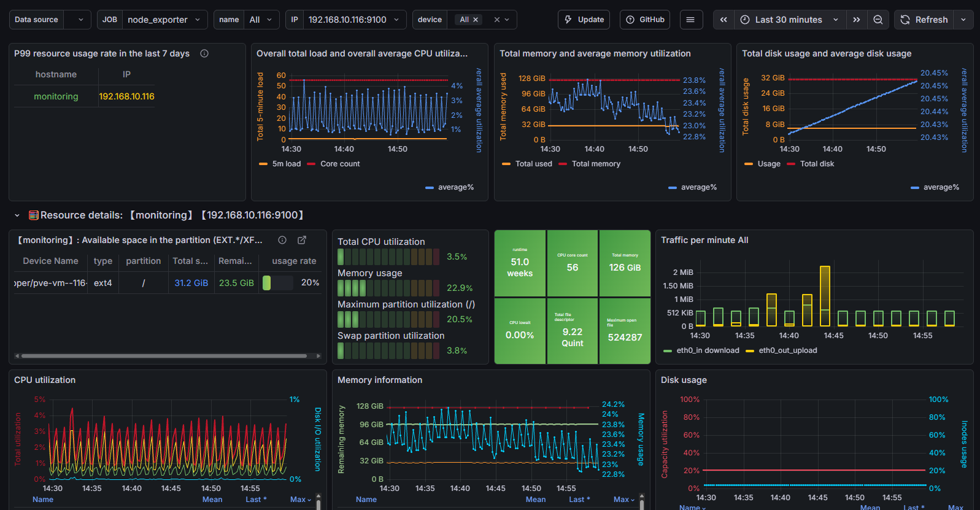Shift time range backward with double-left arrows
980x510 pixels.
coord(723,20)
